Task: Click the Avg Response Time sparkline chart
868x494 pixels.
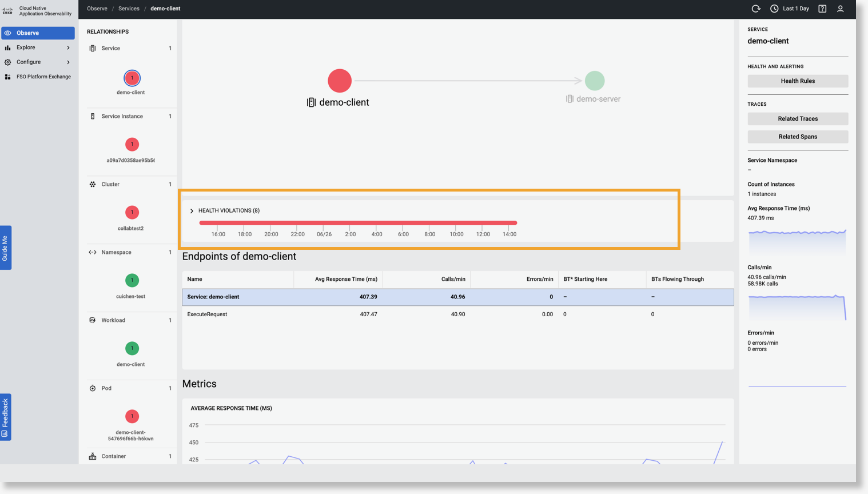Action: click(797, 241)
